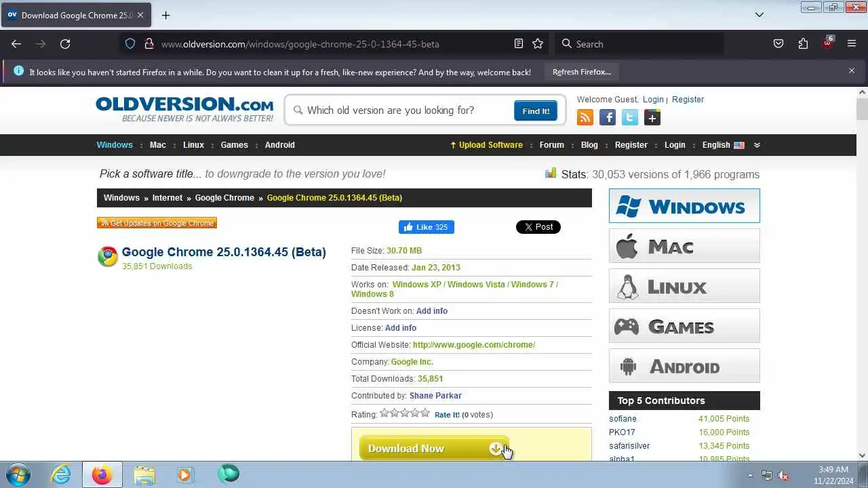Click the Find It! search button
The image size is (868, 488).
[536, 111]
